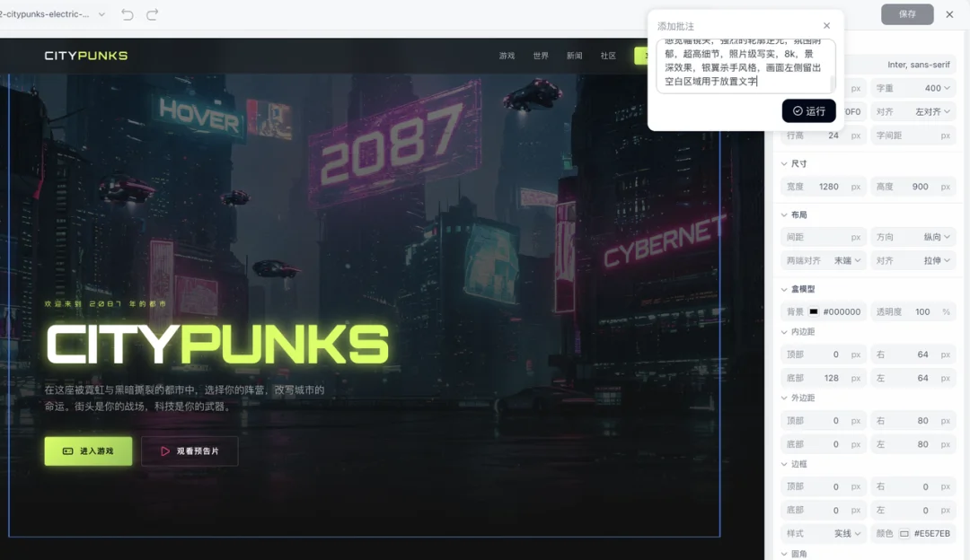Edit the 宽度 1280 field
Screen dimensions: 970x560
pyautogui.click(x=824, y=186)
